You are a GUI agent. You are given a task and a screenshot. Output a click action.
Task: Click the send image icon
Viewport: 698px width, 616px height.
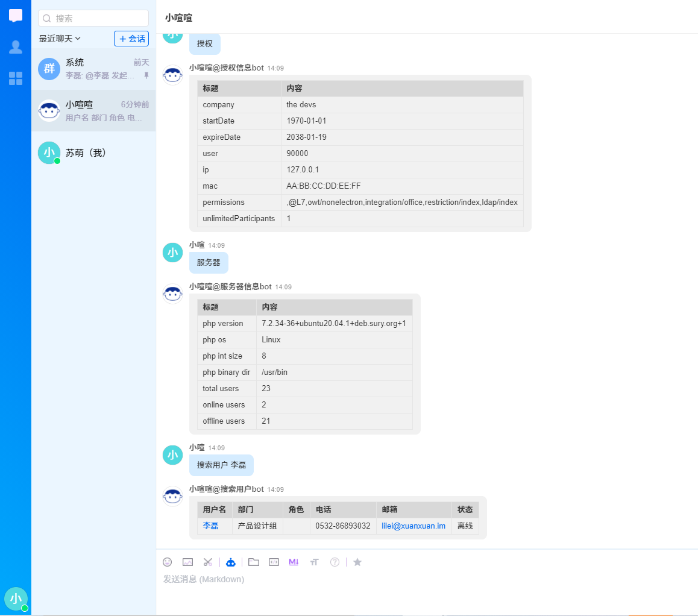[187, 562]
